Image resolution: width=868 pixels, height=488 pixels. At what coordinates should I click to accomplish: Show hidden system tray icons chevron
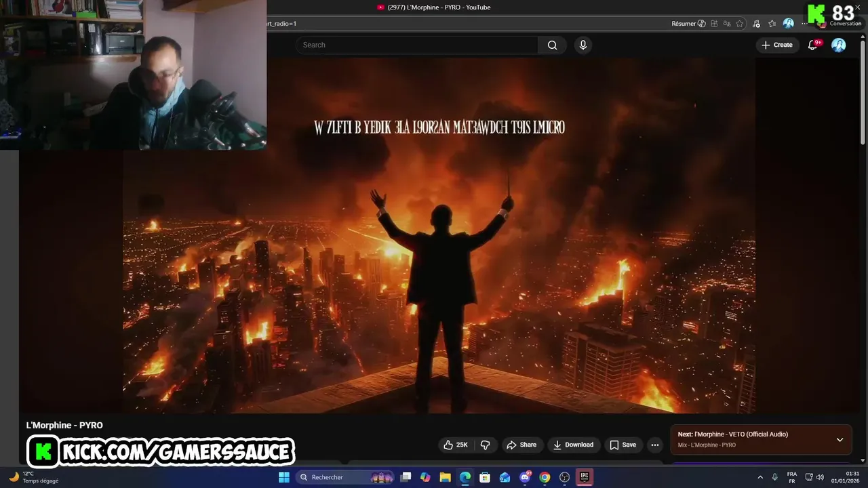point(760,477)
